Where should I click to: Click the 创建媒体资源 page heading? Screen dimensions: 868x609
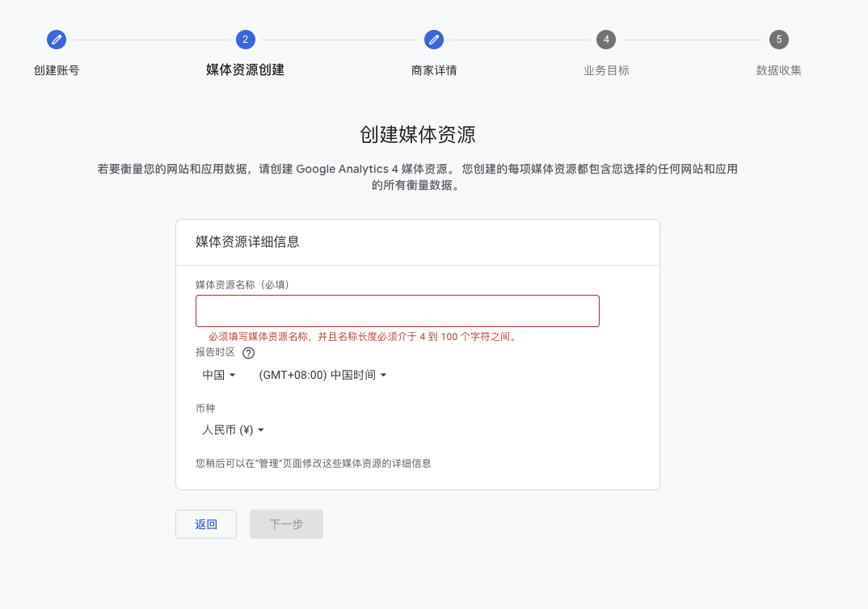click(x=417, y=134)
